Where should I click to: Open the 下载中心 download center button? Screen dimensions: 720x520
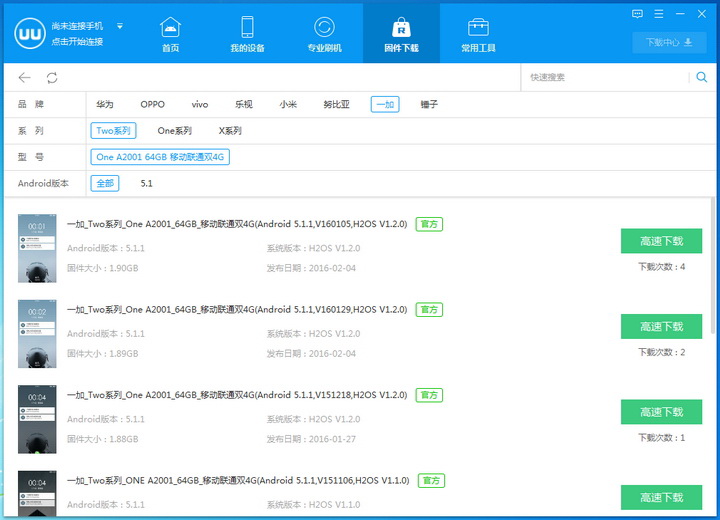[x=669, y=43]
